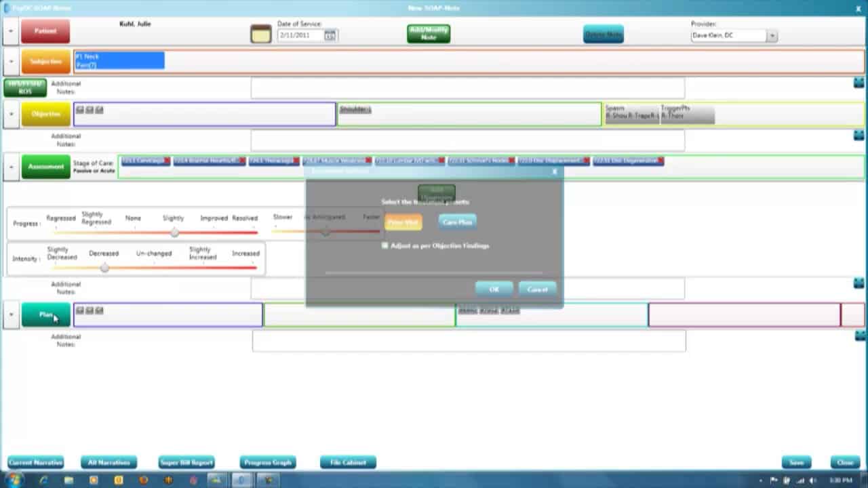Click the Slower/Faster slider handle
The width and height of the screenshot is (868, 488).
(326, 232)
